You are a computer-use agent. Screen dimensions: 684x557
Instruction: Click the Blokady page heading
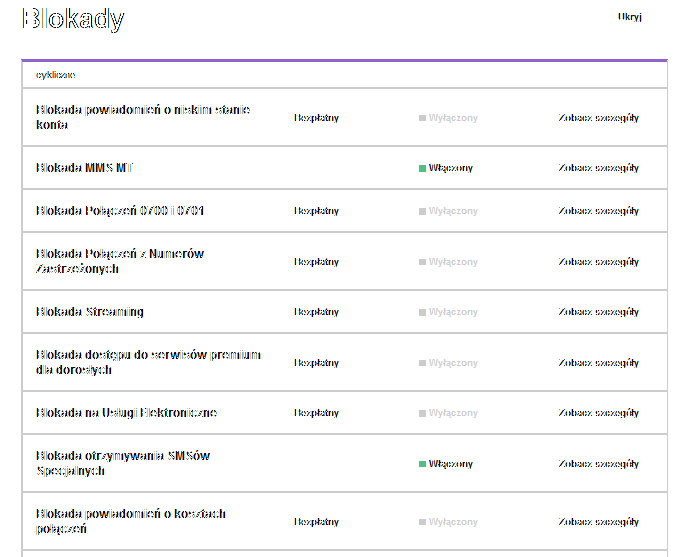tap(73, 19)
